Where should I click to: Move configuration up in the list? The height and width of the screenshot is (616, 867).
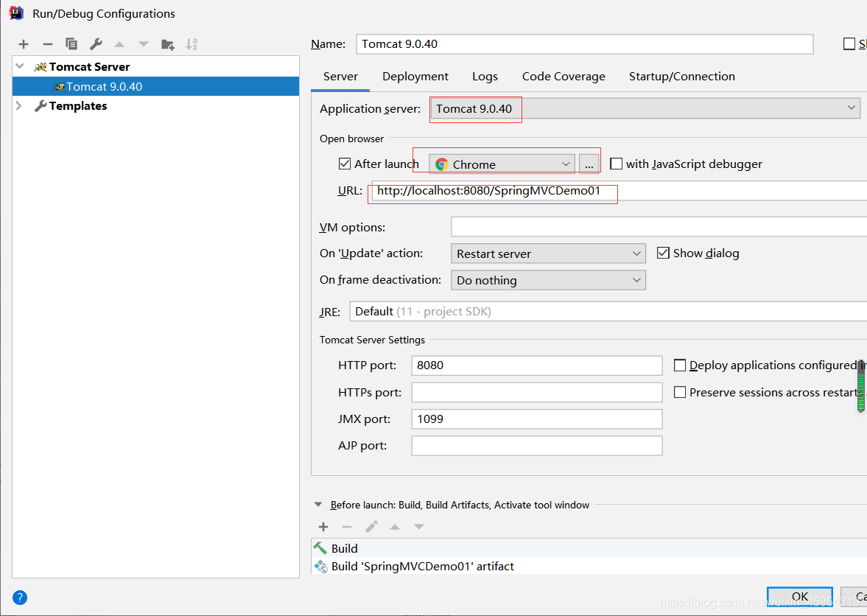(119, 44)
